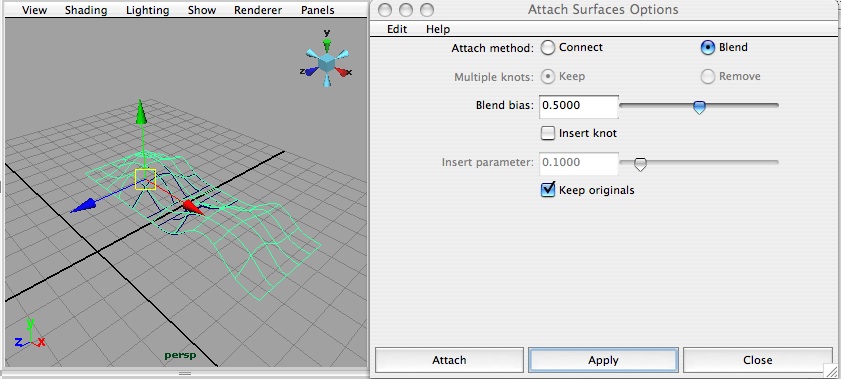This screenshot has width=841, height=379.
Task: Open the Shading menu
Action: tap(86, 10)
